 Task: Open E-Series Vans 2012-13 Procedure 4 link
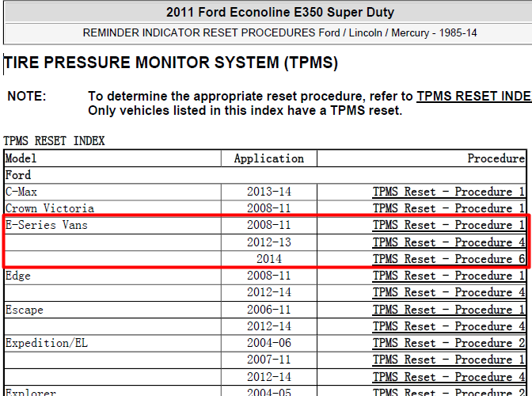point(449,242)
